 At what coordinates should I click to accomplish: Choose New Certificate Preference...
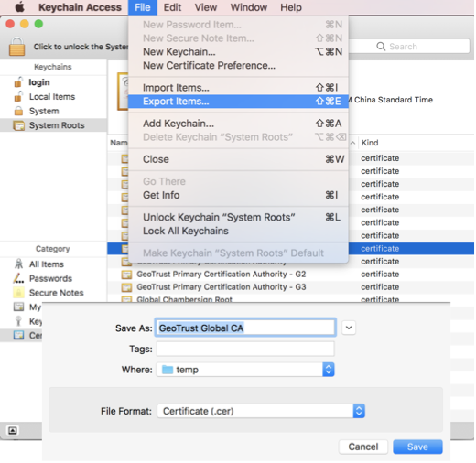(x=238, y=66)
